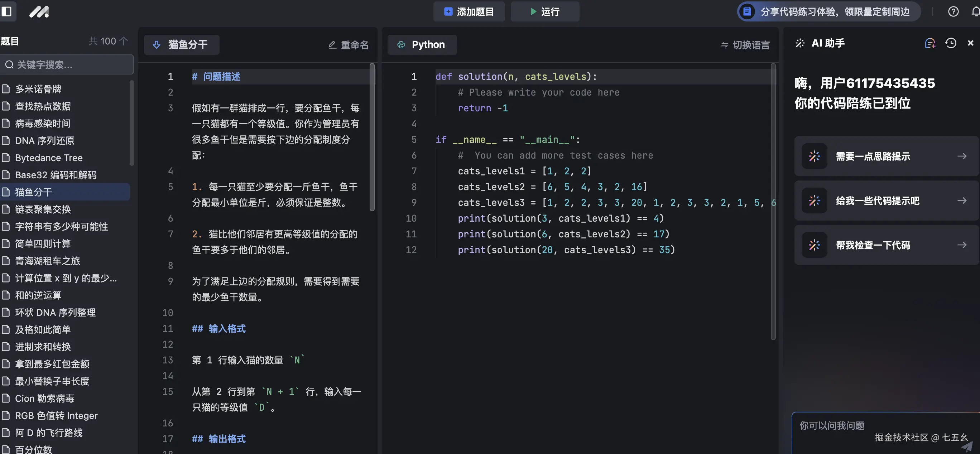This screenshot has width=980, height=454.
Task: Open the 切换语言 language switcher
Action: point(745,44)
